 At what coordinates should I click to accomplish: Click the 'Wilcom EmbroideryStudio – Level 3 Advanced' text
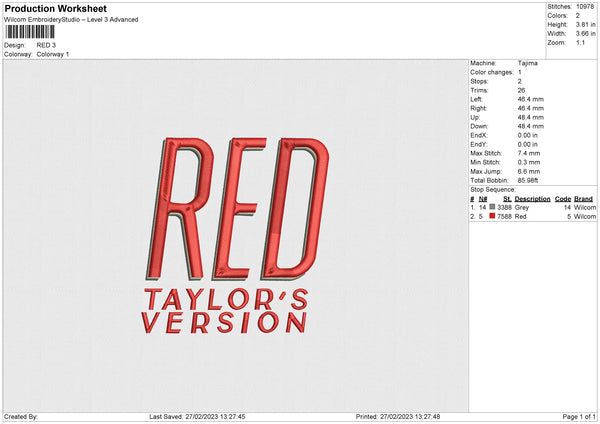point(71,20)
